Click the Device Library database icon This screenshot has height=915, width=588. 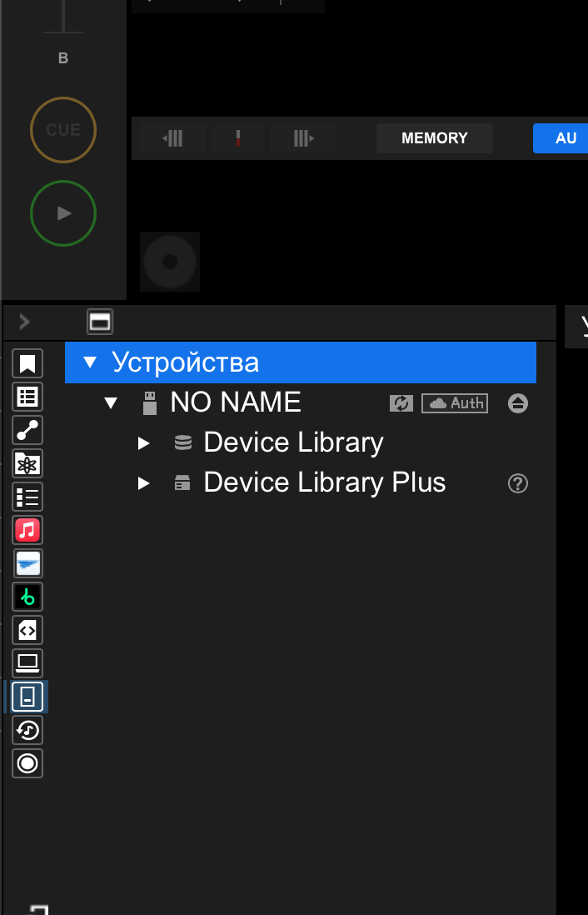[x=183, y=442]
